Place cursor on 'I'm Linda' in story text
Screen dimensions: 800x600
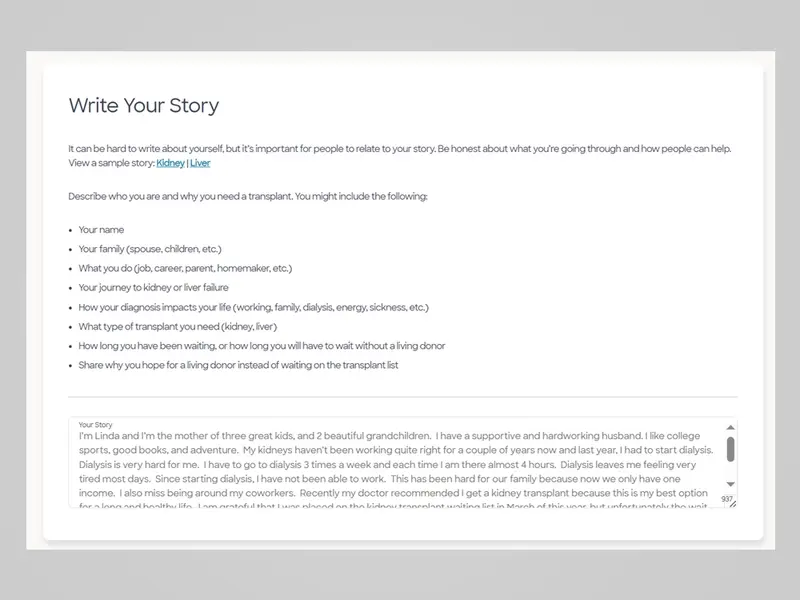click(x=99, y=437)
